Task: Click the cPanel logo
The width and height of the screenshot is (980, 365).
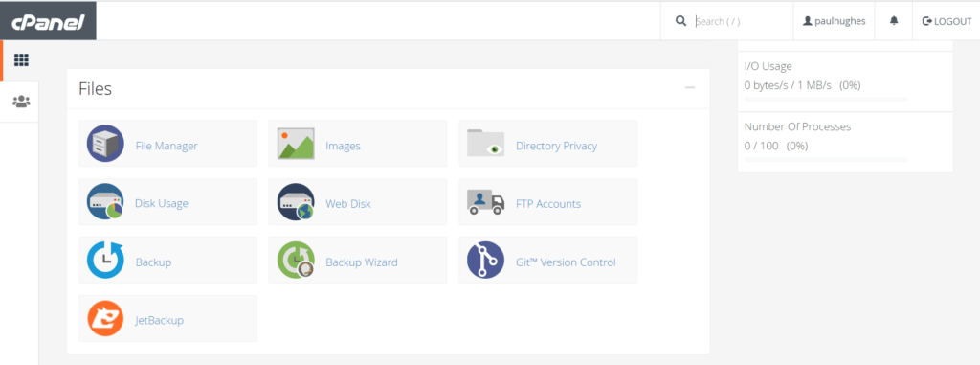Action: 48,21
